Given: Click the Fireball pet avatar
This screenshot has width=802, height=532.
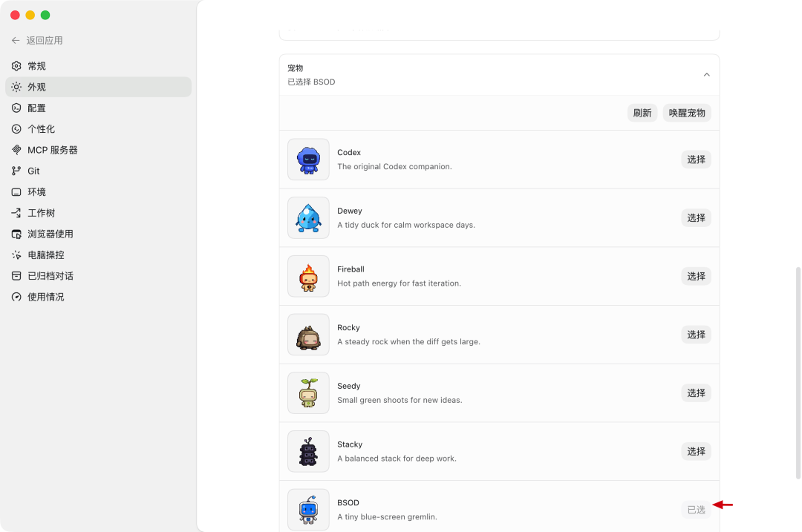Looking at the screenshot, I should 308,276.
